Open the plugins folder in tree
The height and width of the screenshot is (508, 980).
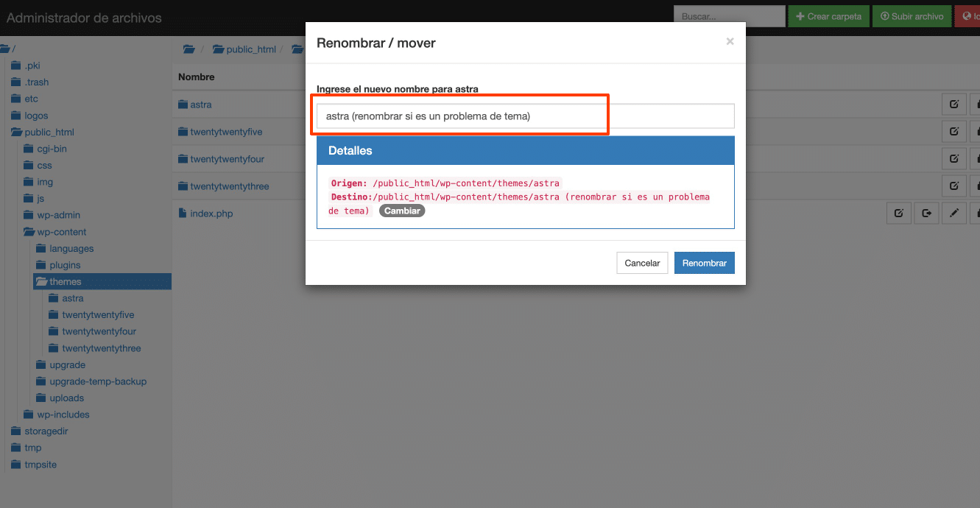point(64,265)
